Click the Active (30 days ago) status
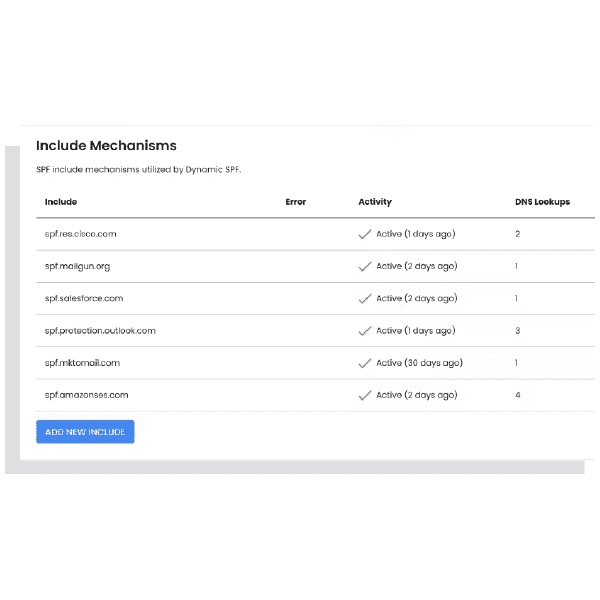The width and height of the screenshot is (600, 600). pyautogui.click(x=419, y=363)
